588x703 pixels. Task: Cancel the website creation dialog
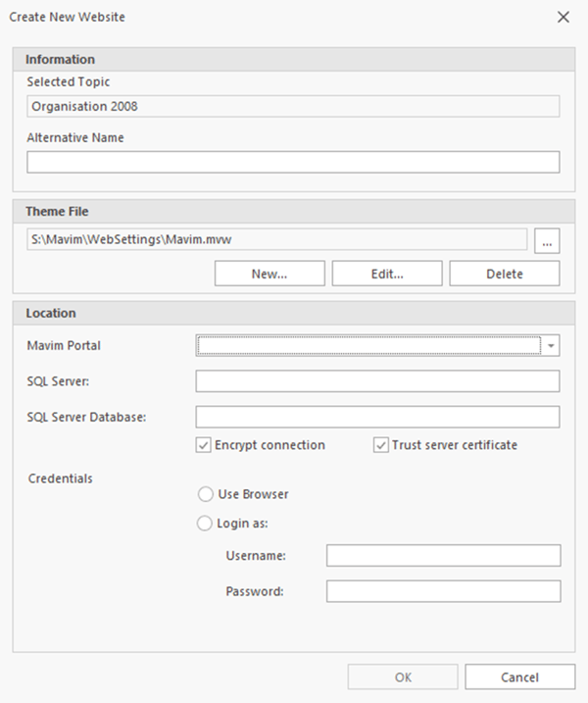click(x=519, y=677)
